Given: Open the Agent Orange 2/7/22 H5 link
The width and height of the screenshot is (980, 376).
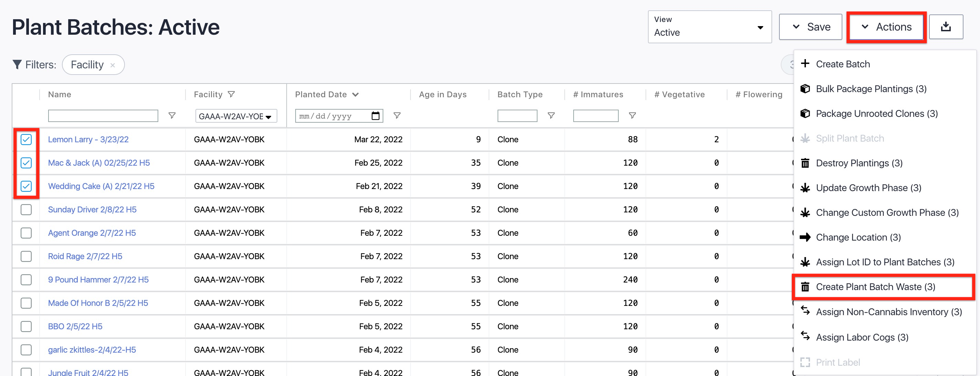Looking at the screenshot, I should pyautogui.click(x=92, y=233).
